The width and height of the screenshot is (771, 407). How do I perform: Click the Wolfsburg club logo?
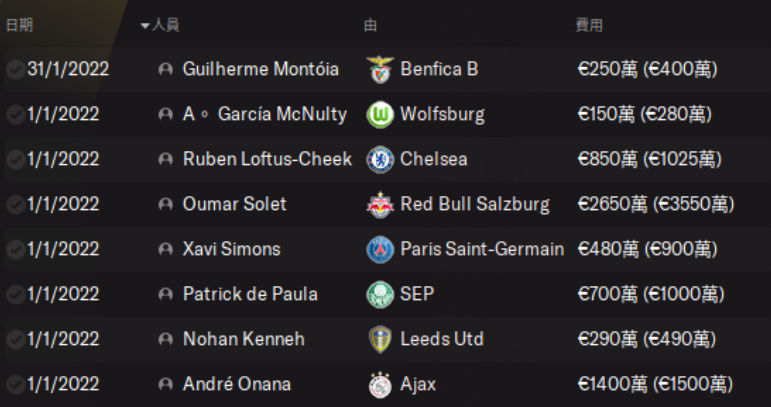click(x=380, y=115)
